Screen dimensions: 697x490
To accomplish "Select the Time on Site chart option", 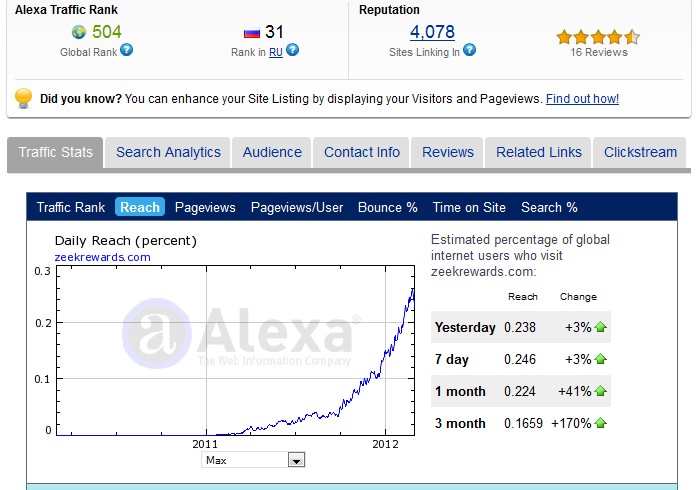I will point(469,207).
